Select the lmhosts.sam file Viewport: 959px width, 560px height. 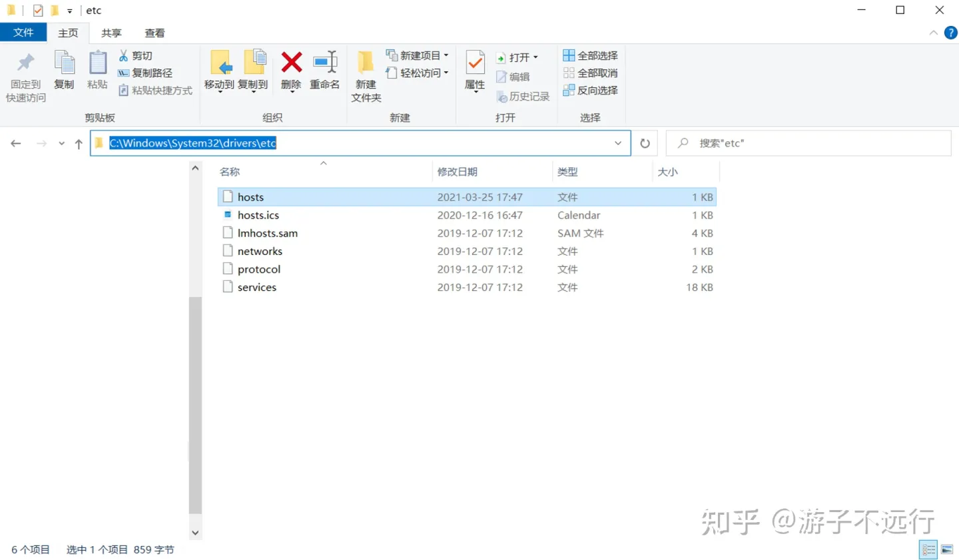pos(467,233)
